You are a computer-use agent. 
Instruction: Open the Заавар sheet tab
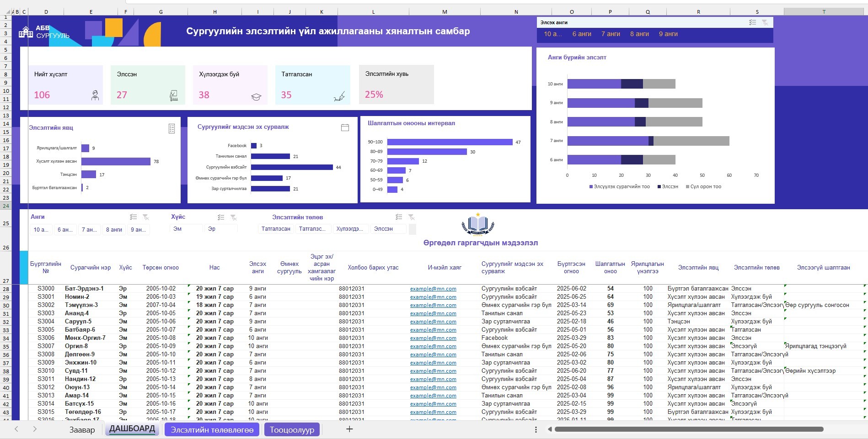point(82,429)
